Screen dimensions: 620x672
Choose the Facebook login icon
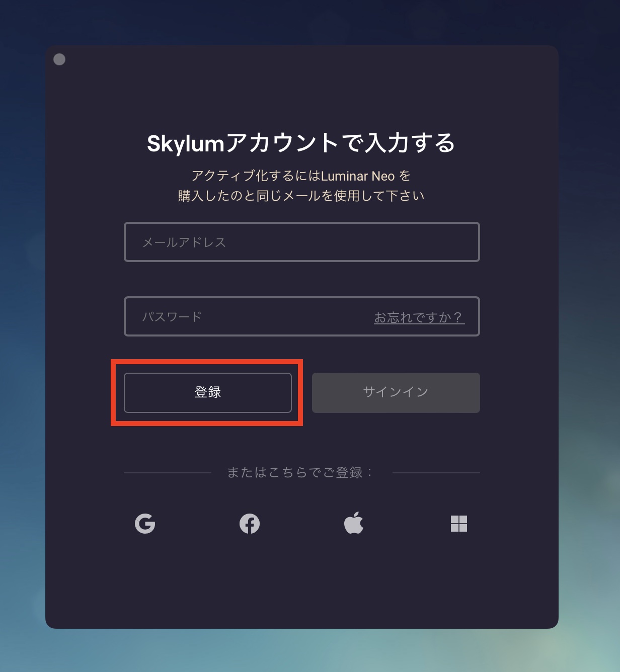(250, 524)
